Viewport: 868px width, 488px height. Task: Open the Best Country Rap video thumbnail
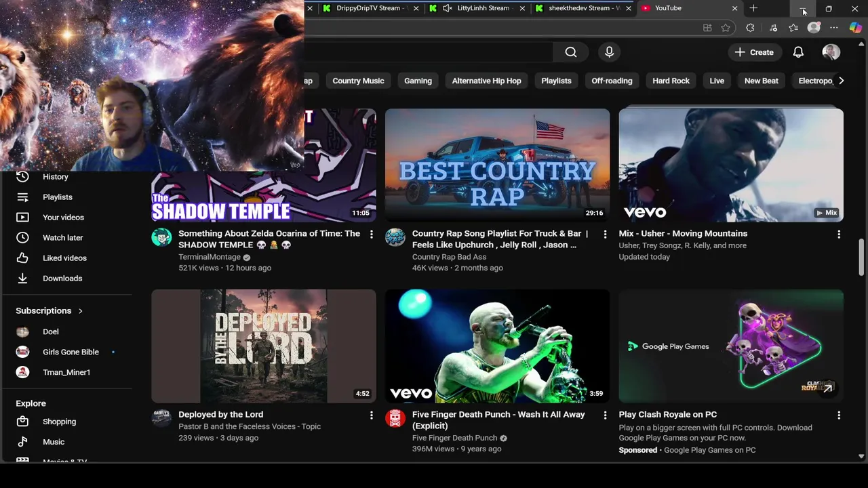[x=497, y=165]
